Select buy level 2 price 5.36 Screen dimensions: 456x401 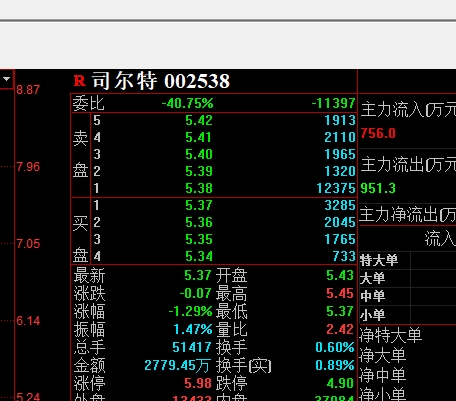[199, 222]
